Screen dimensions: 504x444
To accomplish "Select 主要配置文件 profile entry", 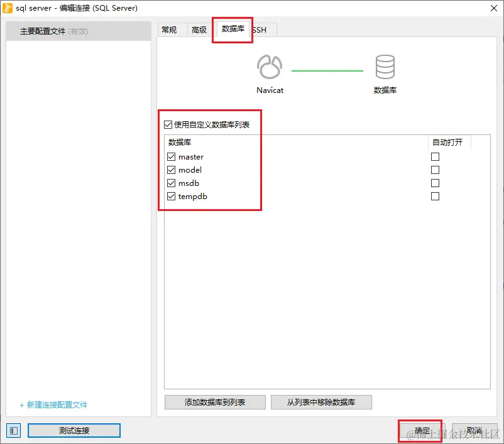I will point(79,31).
